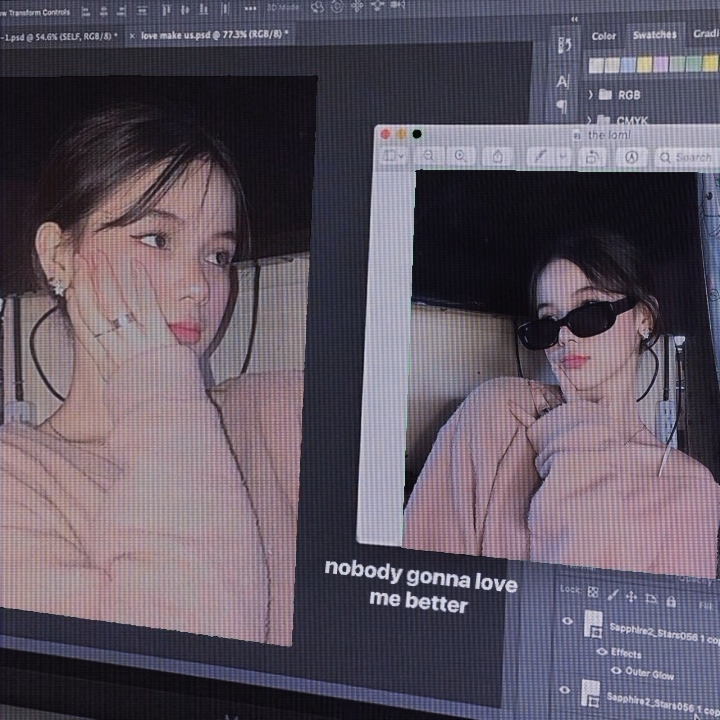Select the yellow swatch in Swatches panel
Viewport: 720px width, 720px height.
pos(645,64)
